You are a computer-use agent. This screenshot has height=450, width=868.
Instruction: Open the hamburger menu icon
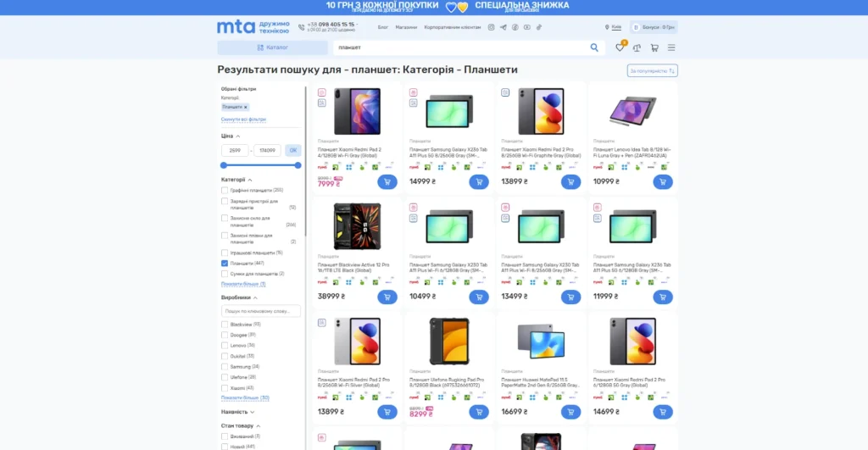click(671, 47)
